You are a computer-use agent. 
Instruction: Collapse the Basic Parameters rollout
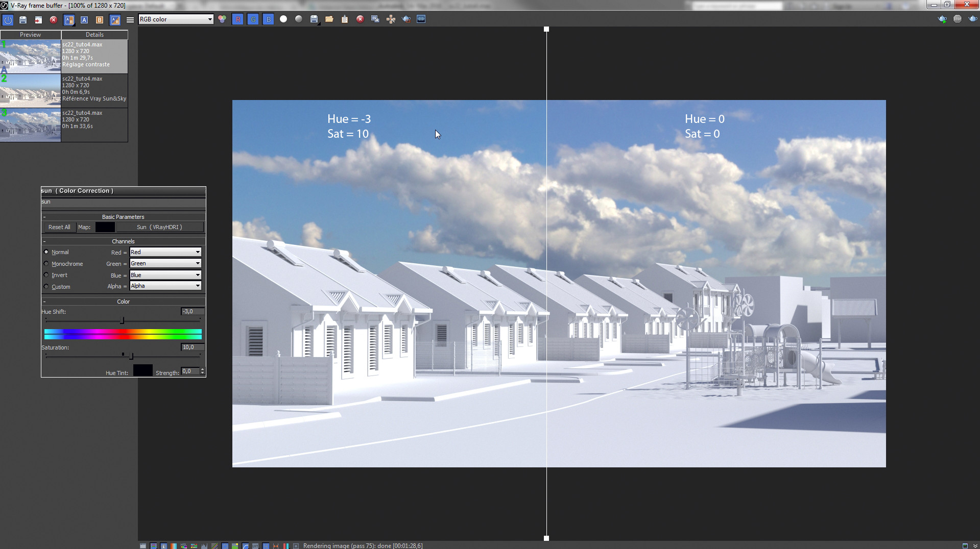pyautogui.click(x=123, y=217)
